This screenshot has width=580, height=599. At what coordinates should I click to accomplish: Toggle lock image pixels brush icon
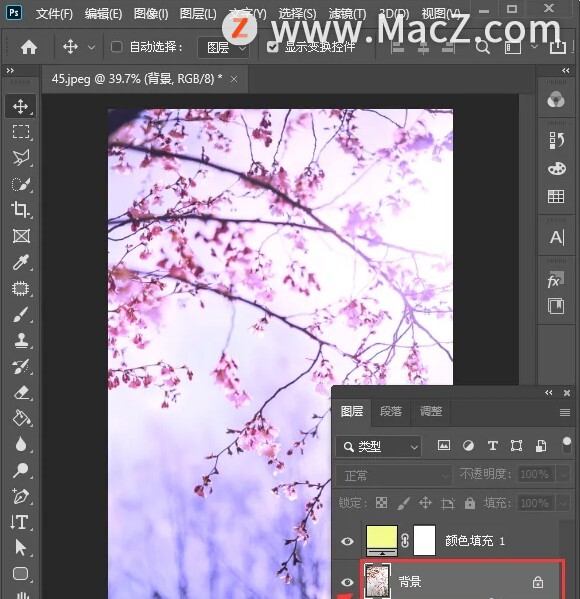(403, 503)
